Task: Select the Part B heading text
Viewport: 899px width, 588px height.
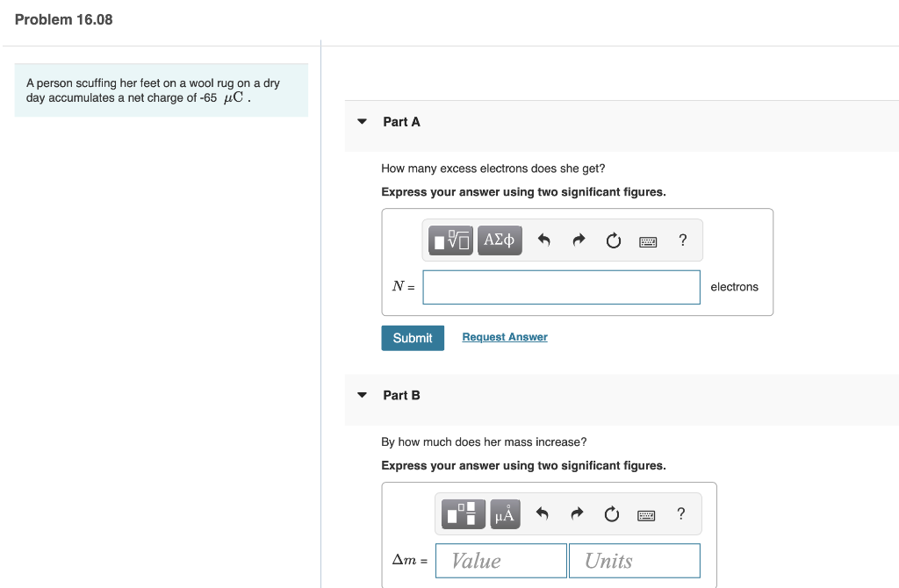Action: pyautogui.click(x=401, y=396)
